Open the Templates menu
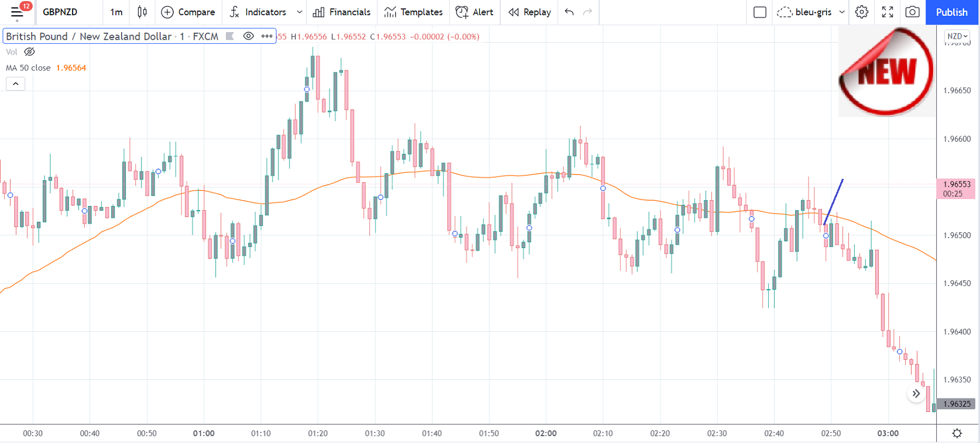 coord(413,12)
